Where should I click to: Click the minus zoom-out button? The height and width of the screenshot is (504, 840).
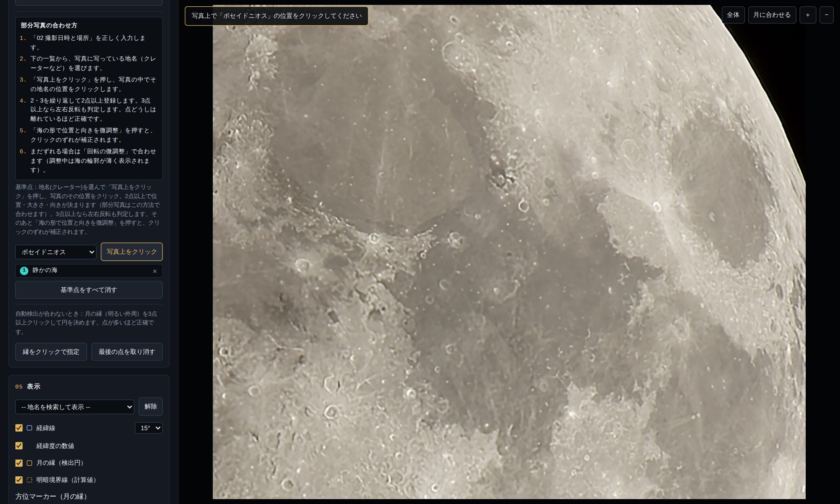coord(826,15)
